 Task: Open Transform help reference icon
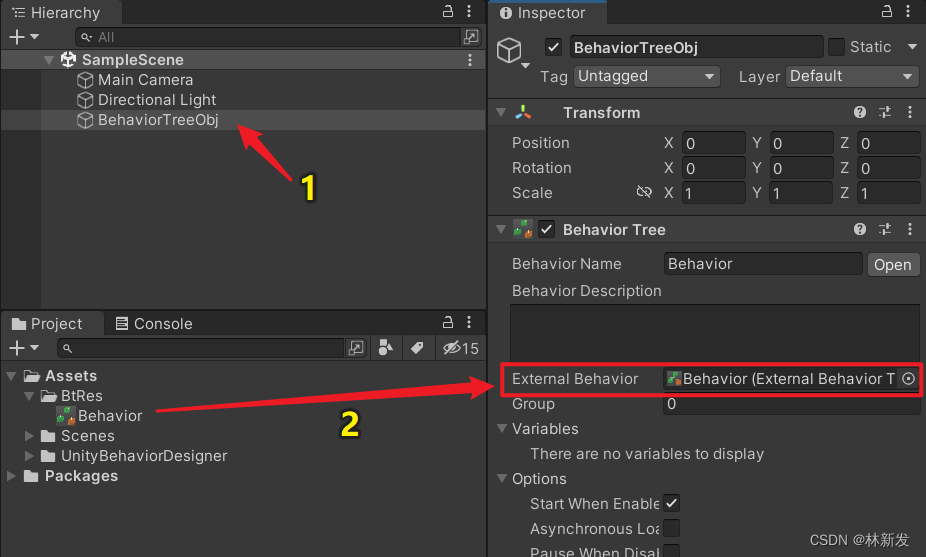tap(860, 112)
